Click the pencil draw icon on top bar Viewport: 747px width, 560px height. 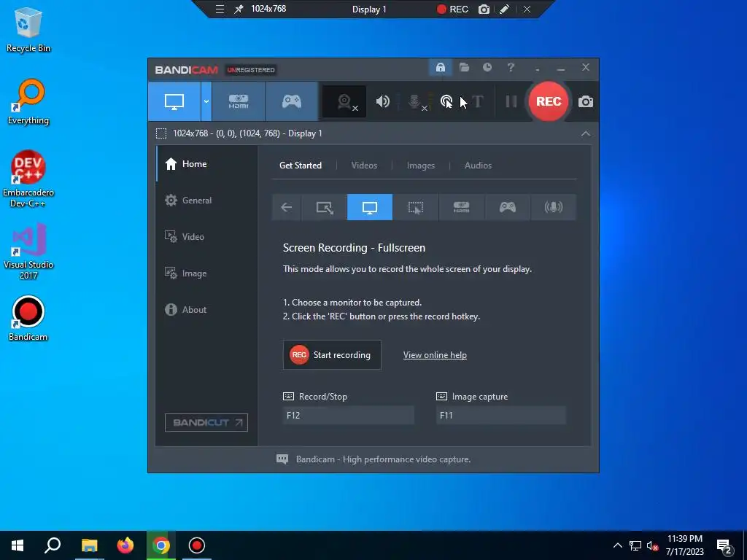(x=505, y=9)
